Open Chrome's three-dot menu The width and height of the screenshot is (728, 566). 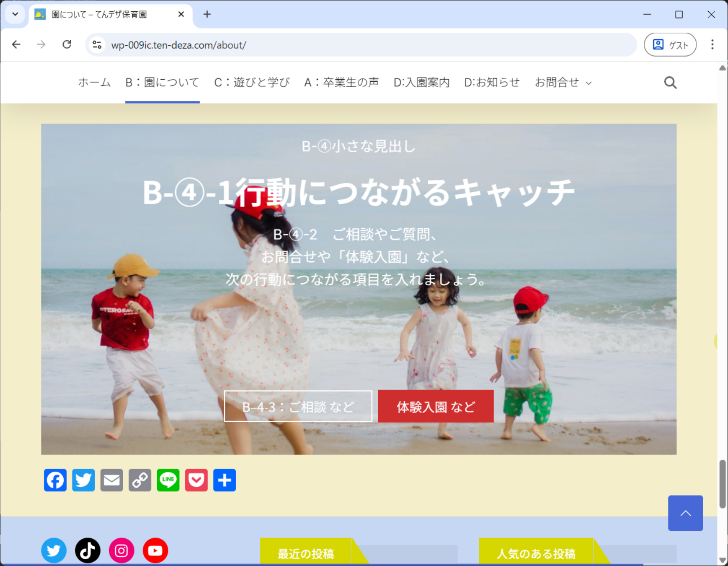tap(712, 44)
